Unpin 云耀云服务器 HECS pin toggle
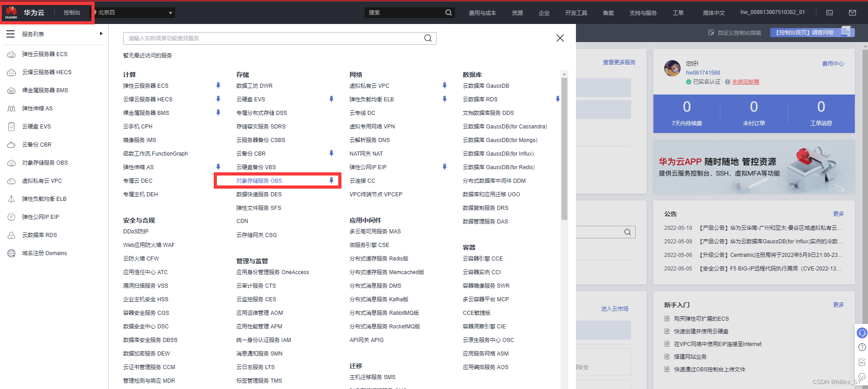 coord(218,99)
